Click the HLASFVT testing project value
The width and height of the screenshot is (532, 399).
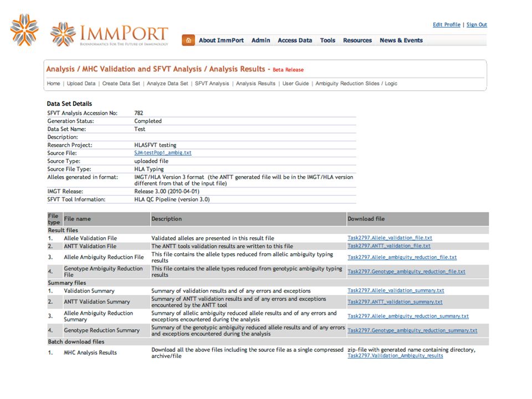[155, 145]
